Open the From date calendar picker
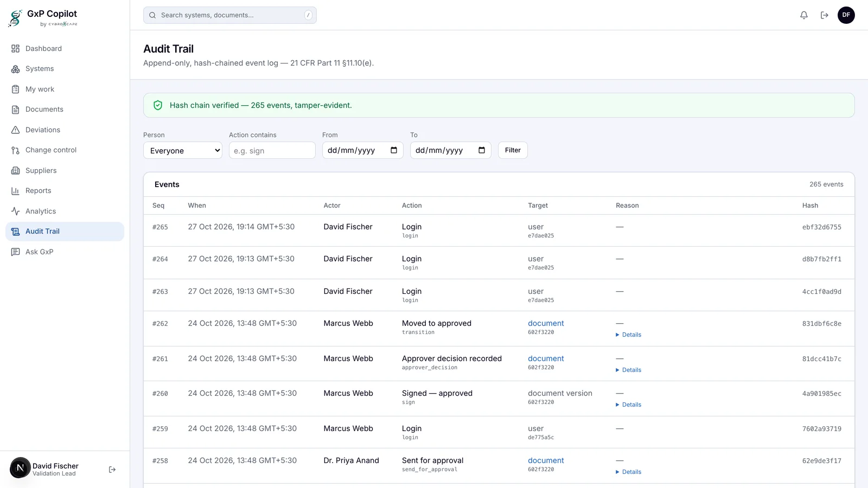The width and height of the screenshot is (868, 488). (394, 150)
